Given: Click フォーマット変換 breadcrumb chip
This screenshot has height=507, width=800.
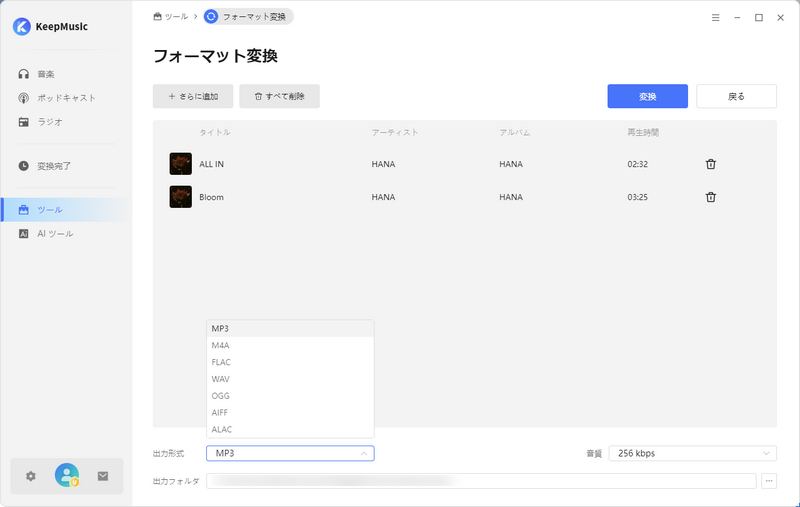Looking at the screenshot, I should [248, 17].
